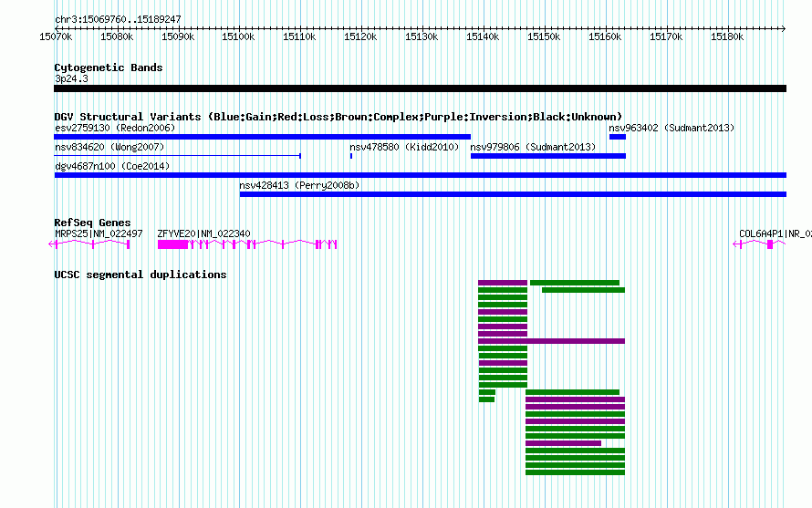Viewport: 812px width, 508px height.
Task: Click the nsv428413 (Perry2008b) variant bar
Action: click(x=513, y=194)
